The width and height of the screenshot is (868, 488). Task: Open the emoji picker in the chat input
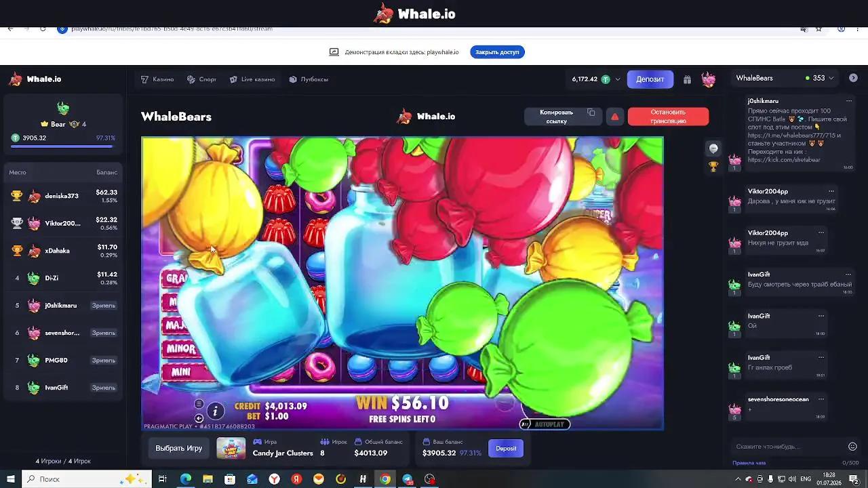pos(852,447)
